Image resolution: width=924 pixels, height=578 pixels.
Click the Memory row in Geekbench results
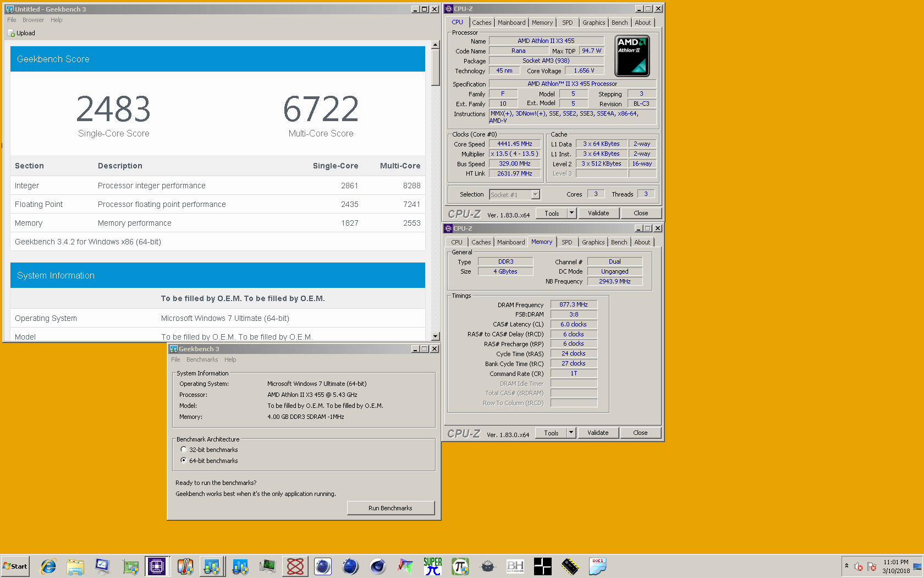[x=218, y=223]
